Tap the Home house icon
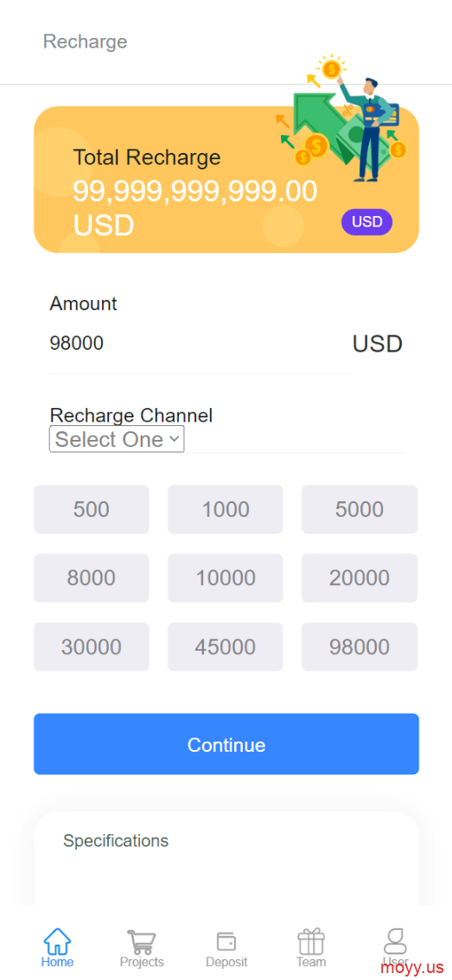Viewport: 452px width, 980px height. click(58, 940)
